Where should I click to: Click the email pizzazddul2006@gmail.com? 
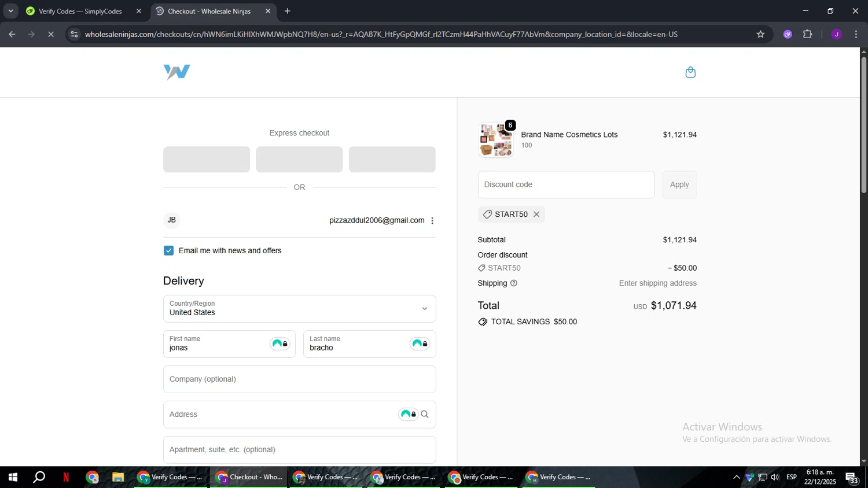(377, 220)
